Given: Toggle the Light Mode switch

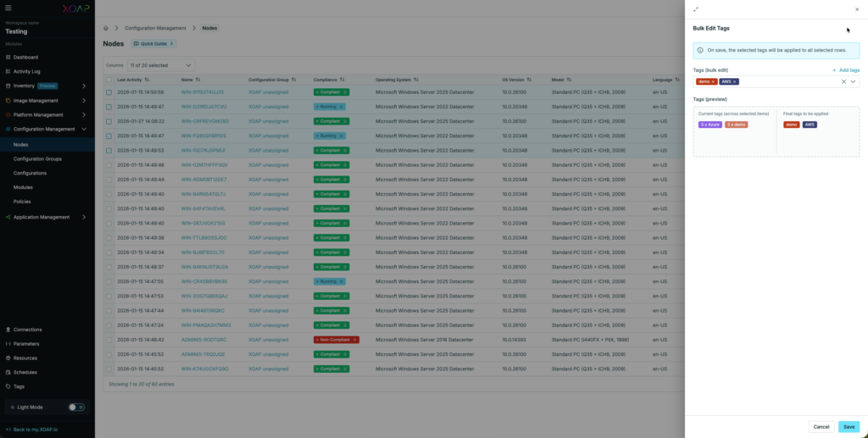Looking at the screenshot, I should pos(76,407).
